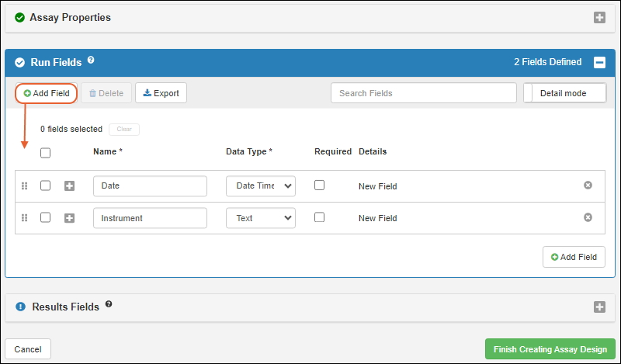Open Data Type dropdown for Date field
The height and width of the screenshot is (364, 621).
coord(260,186)
